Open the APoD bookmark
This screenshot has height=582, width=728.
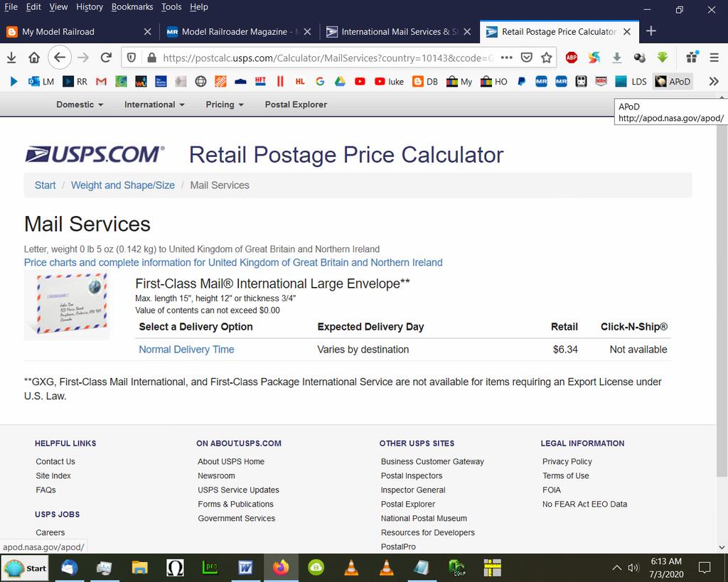673,82
